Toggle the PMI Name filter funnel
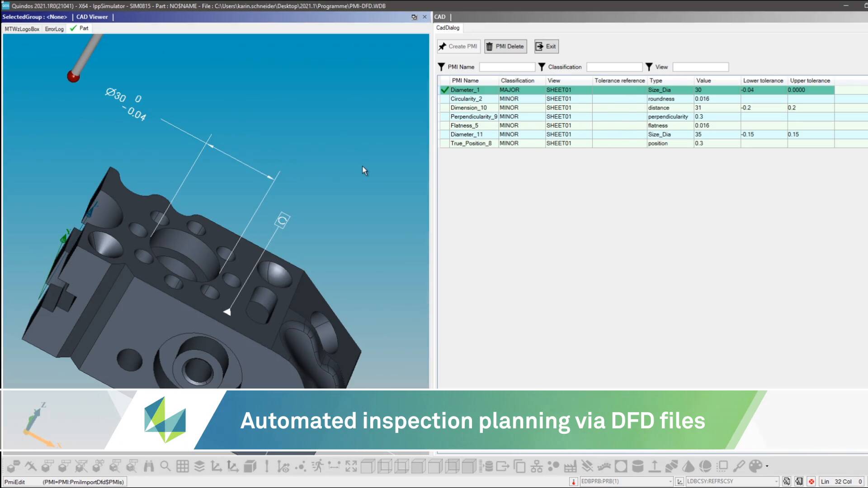The image size is (868, 488). (x=441, y=67)
